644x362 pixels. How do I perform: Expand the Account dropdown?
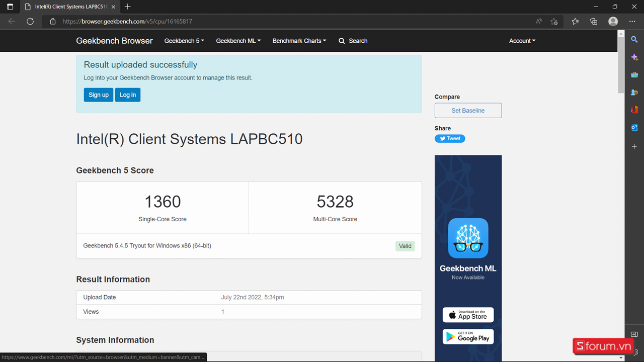click(522, 41)
